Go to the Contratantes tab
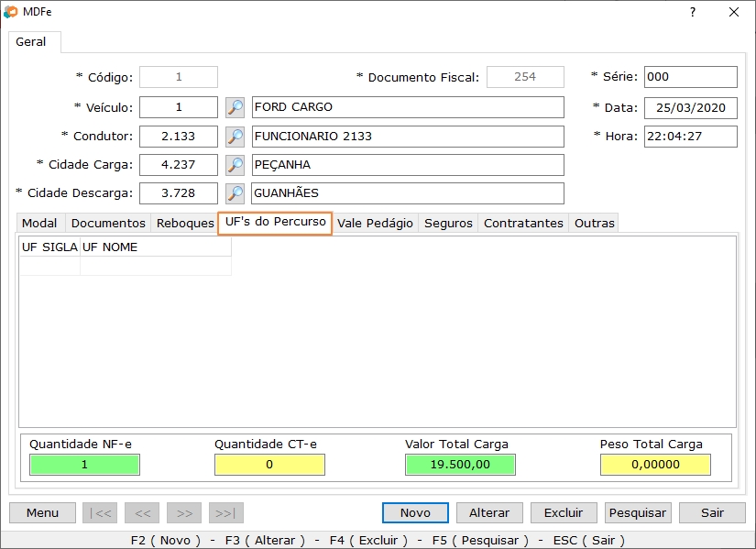This screenshot has height=549, width=756. pos(523,223)
